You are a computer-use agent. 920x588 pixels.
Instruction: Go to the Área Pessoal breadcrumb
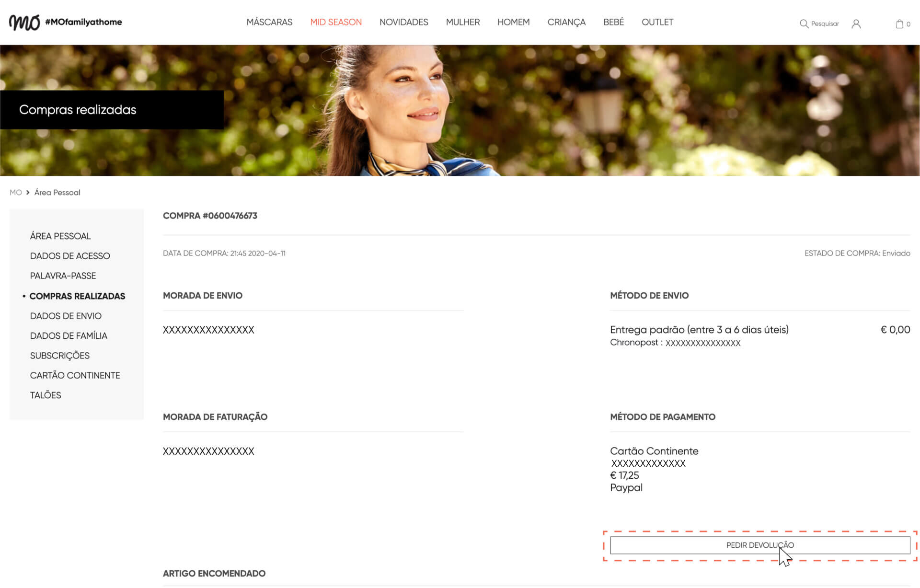pos(57,192)
